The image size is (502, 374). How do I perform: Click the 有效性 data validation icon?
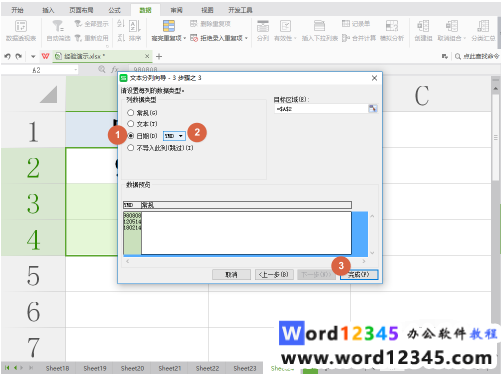click(285, 26)
